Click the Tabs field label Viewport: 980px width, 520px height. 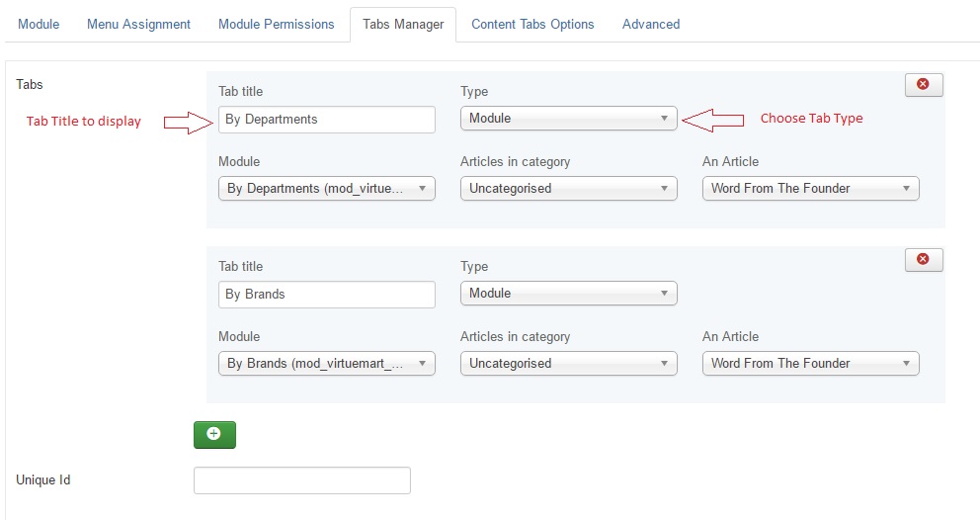click(30, 84)
